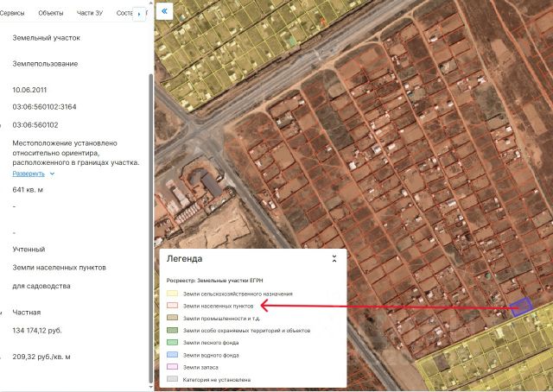Screen dimensions: 553x392
Task: Click the pink settlement land swatch
Action: pyautogui.click(x=172, y=306)
